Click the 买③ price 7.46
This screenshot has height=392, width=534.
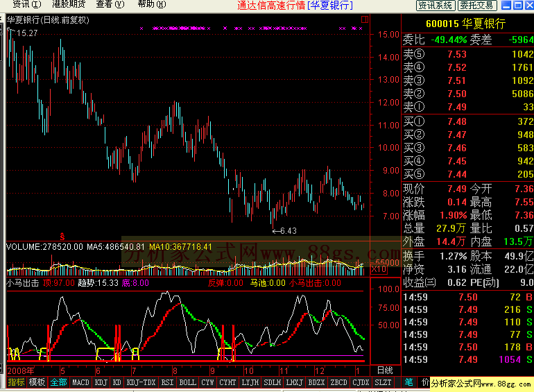point(457,148)
